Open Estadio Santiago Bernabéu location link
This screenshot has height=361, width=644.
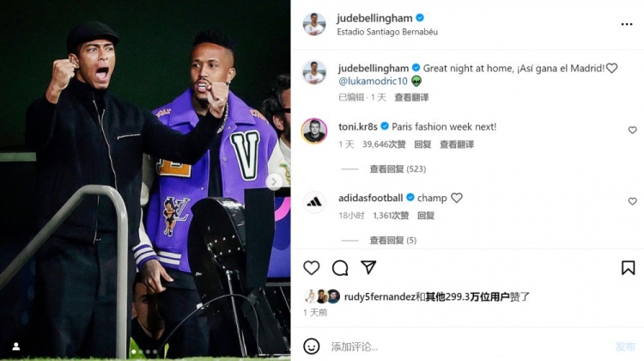pos(387,32)
